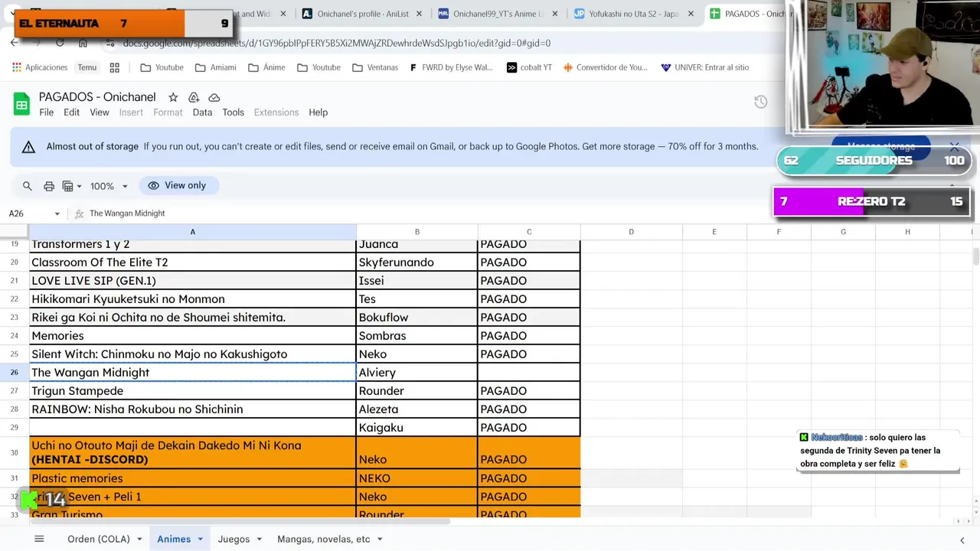Viewport: 980px width, 551px height.
Task: Open the Data menu
Action: 202,112
